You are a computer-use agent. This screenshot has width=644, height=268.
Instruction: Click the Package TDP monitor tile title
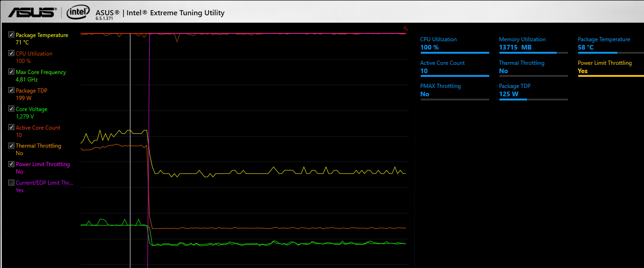515,86
